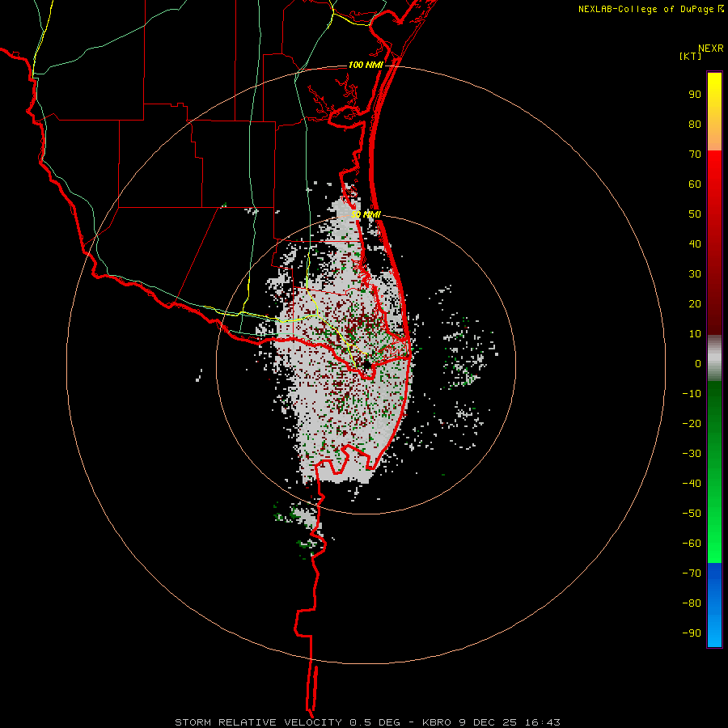
Task: Click the -40 value on velocity scale
Action: [692, 484]
